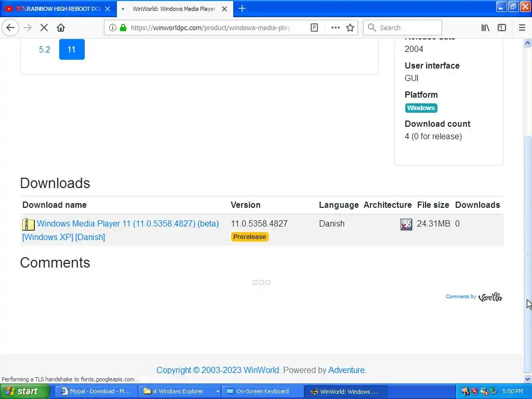Click the 24.31MB file size cell
The width and height of the screenshot is (532, 399).
pyautogui.click(x=433, y=223)
